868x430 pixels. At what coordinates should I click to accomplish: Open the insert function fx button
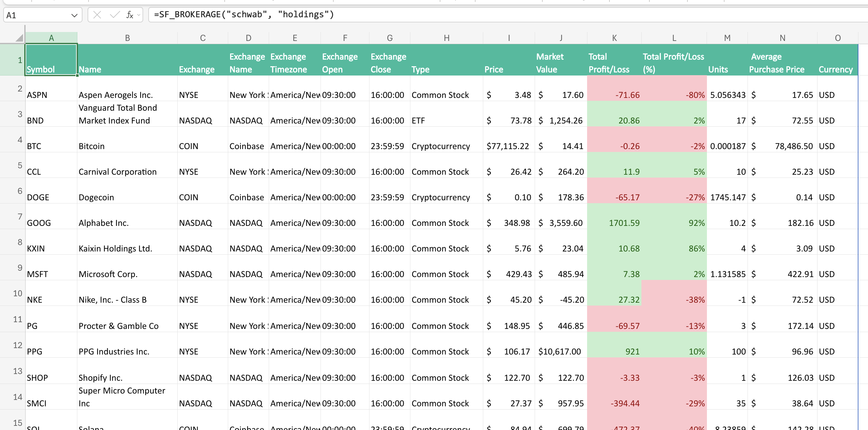coord(129,15)
